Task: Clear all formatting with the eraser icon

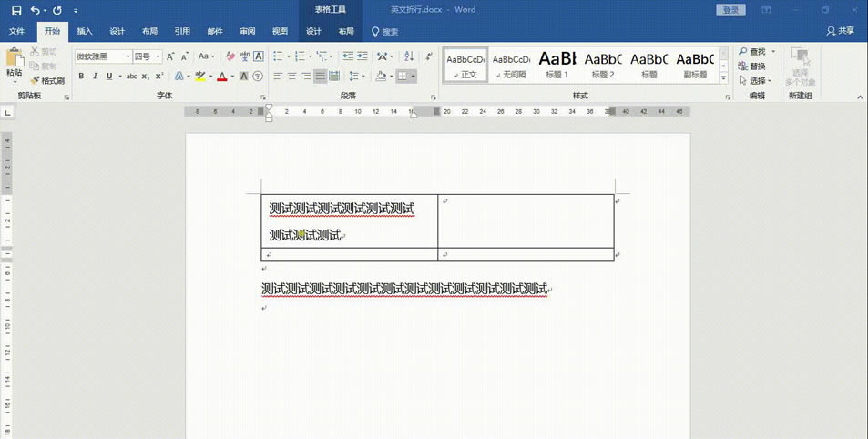Action: point(230,56)
